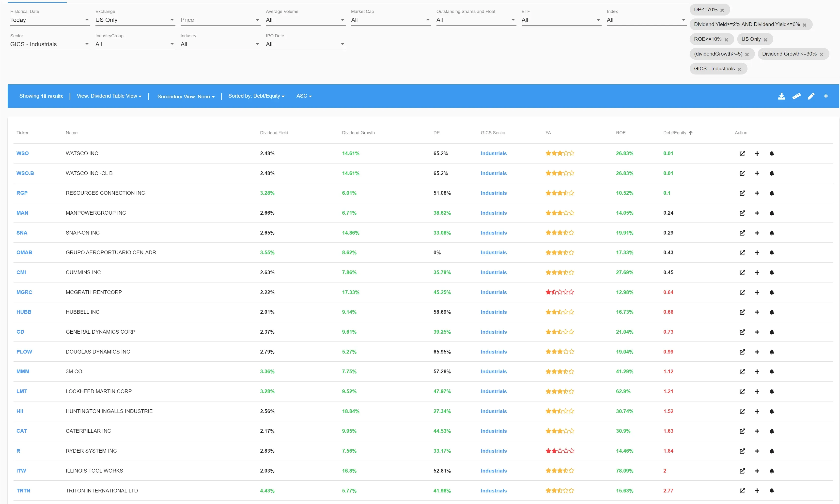Download the screener results
The height and width of the screenshot is (504, 840).
click(781, 96)
